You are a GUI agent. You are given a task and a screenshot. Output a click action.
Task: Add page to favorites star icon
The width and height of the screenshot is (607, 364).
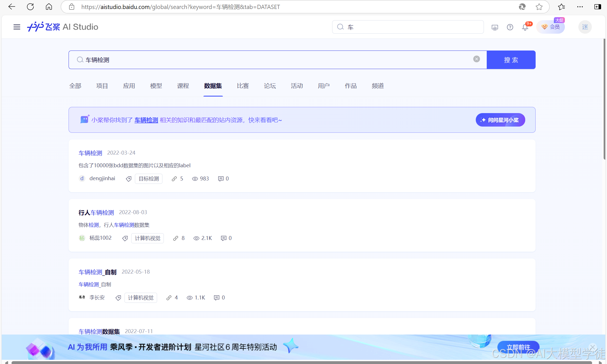[x=539, y=7]
